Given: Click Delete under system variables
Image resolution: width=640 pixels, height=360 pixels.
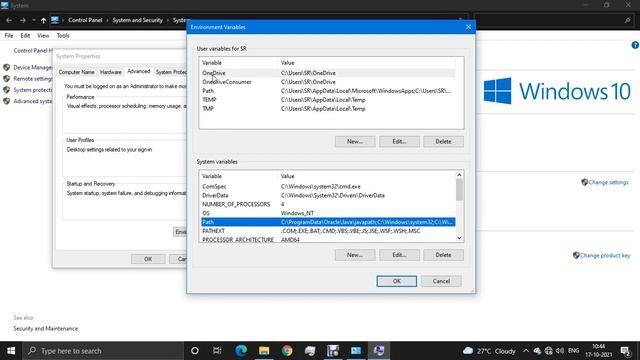Looking at the screenshot, I should 443,255.
